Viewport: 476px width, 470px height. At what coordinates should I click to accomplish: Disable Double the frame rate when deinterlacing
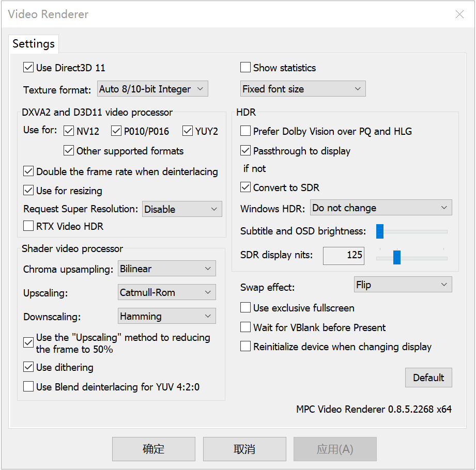click(28, 171)
